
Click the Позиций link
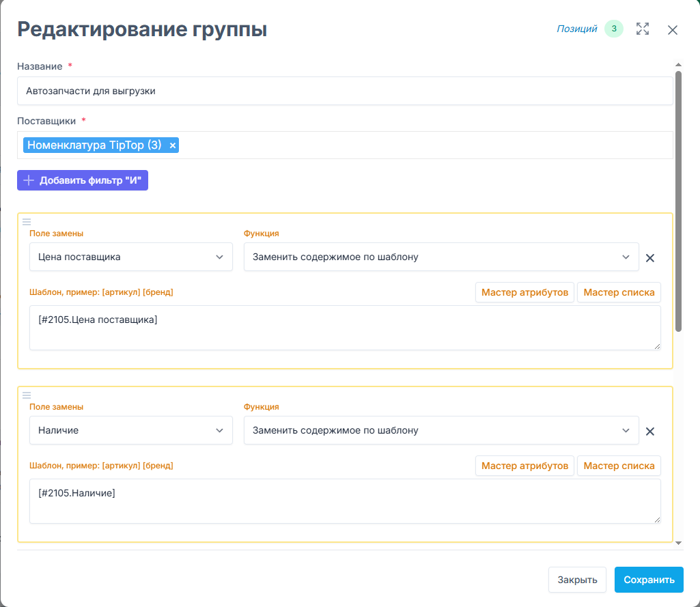[577, 29]
